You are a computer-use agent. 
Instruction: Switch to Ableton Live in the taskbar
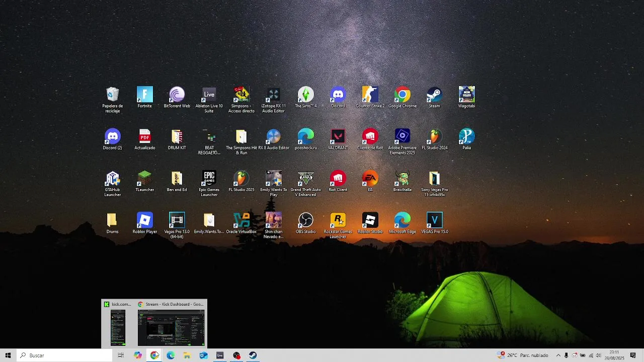[x=220, y=355]
